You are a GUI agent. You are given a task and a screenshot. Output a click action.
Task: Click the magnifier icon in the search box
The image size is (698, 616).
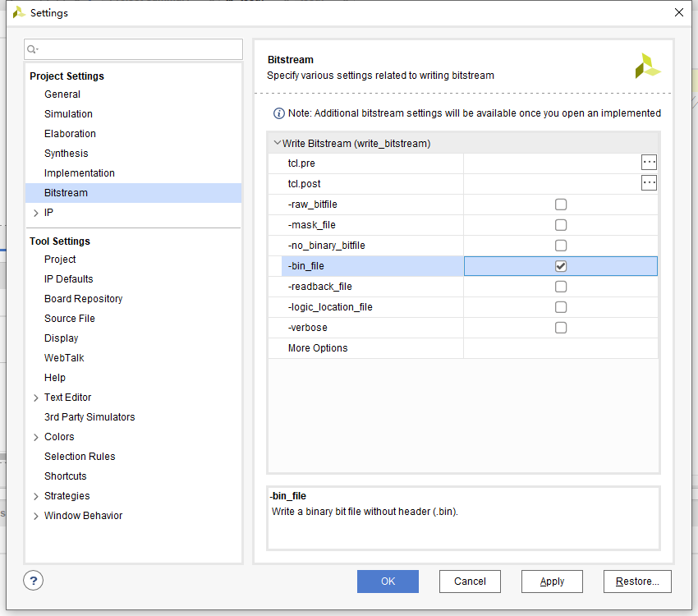click(x=33, y=49)
